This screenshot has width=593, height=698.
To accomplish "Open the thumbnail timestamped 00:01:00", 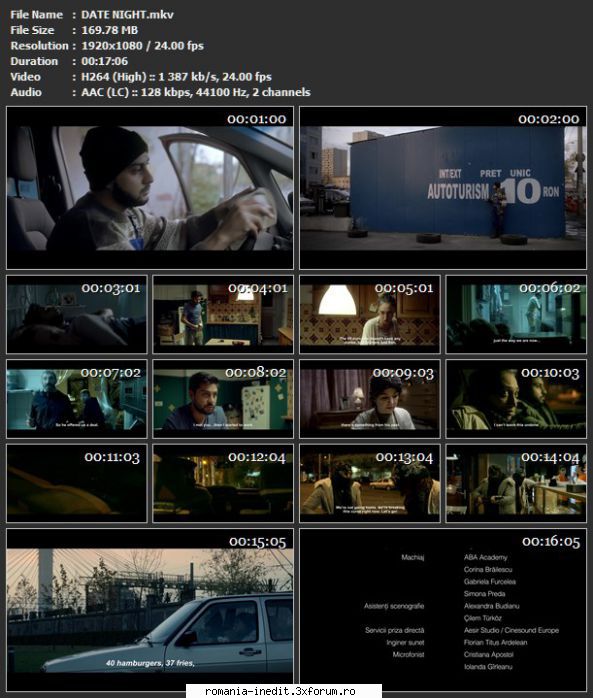I will coord(150,187).
